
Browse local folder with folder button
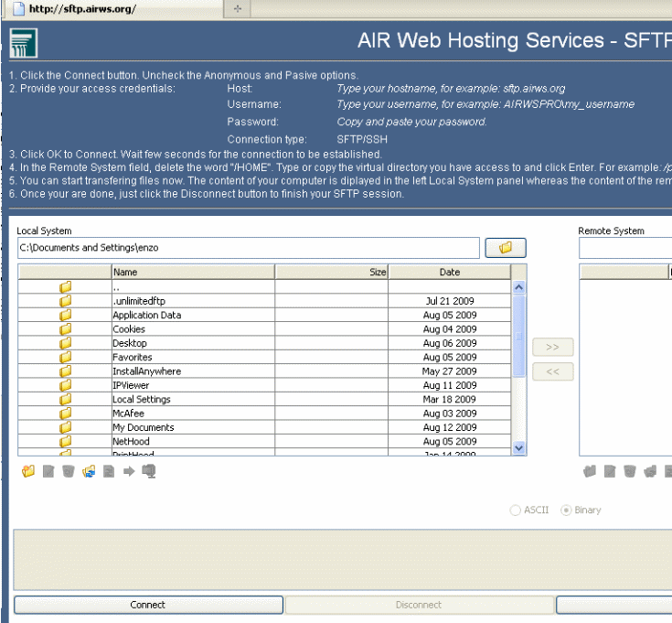506,248
